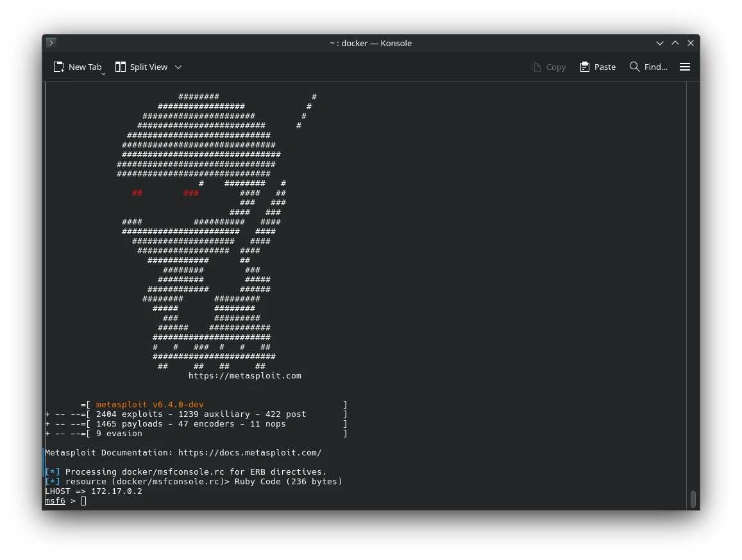The width and height of the screenshot is (742, 560).
Task: Open the hamburger menu
Action: [685, 67]
